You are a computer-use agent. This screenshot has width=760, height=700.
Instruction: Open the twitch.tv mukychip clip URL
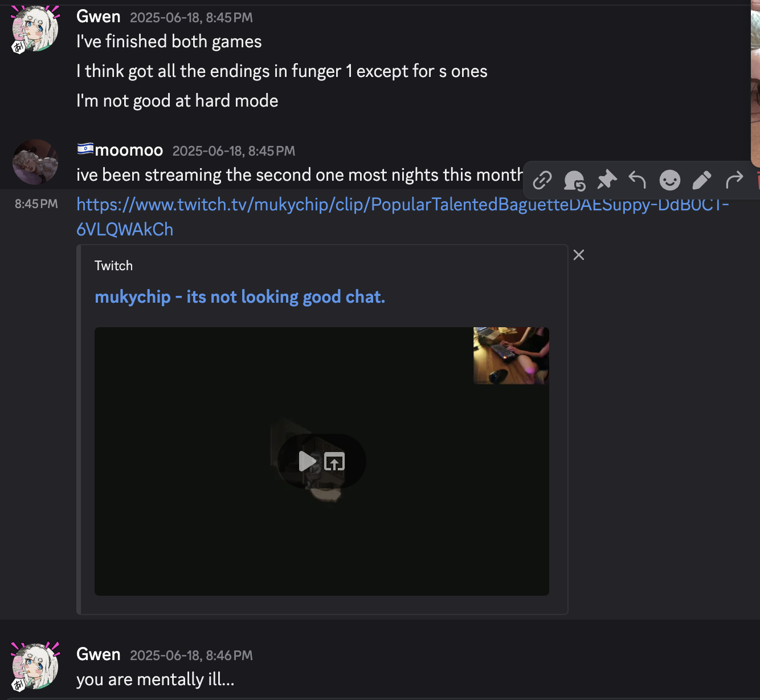pos(402,217)
